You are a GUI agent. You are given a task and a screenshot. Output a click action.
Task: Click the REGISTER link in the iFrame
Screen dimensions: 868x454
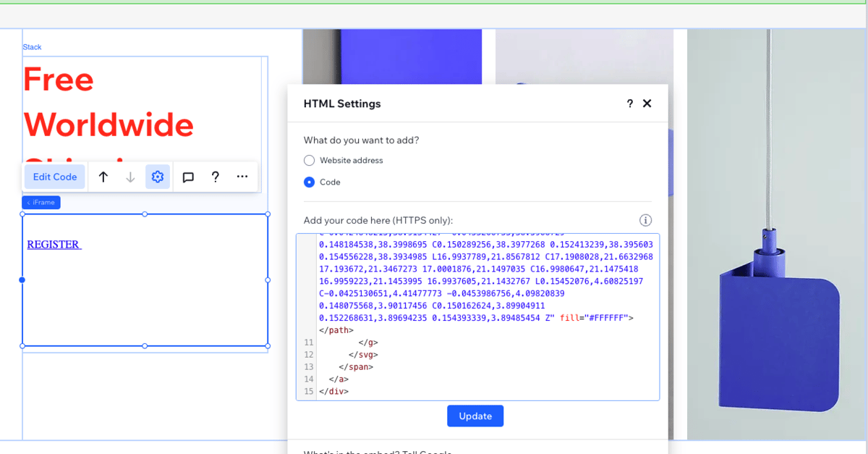point(54,245)
